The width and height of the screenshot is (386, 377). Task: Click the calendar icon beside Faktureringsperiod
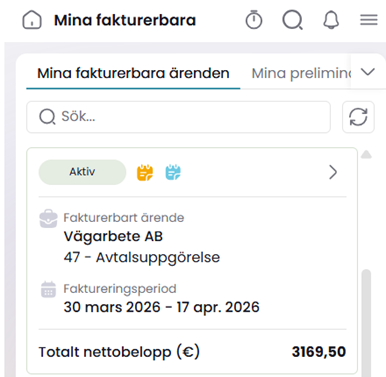pos(48,289)
